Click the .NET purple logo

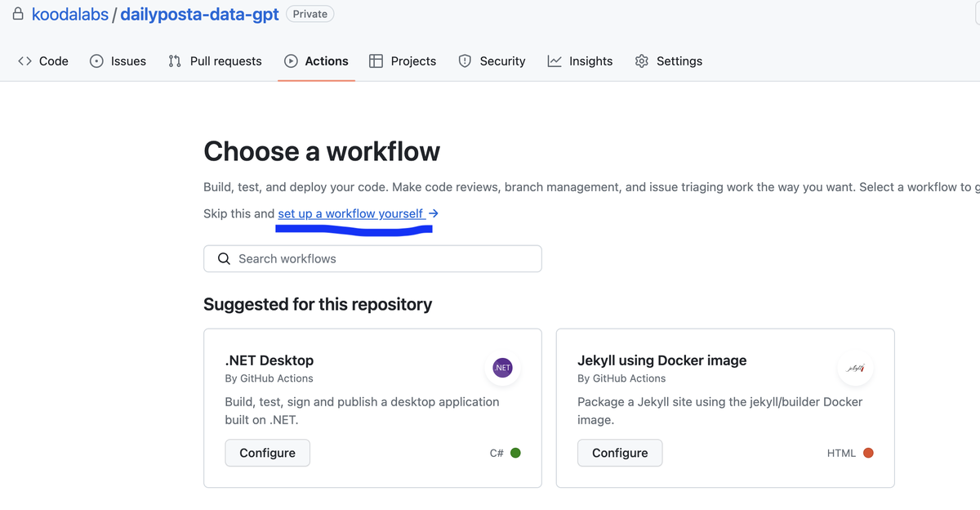(x=503, y=368)
